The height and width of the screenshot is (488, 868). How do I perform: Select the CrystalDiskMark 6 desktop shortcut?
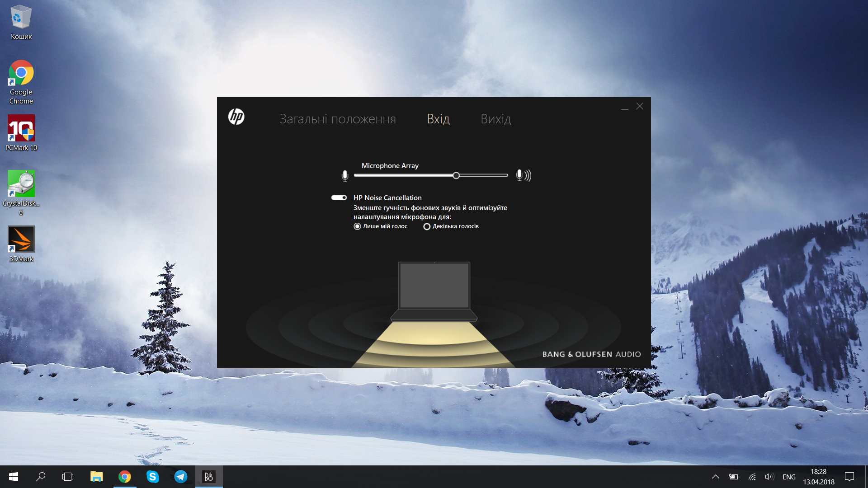pos(21,193)
